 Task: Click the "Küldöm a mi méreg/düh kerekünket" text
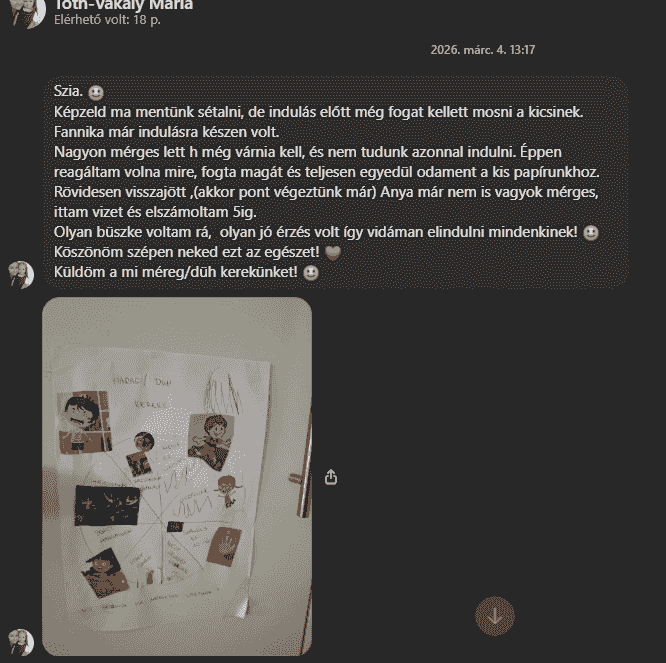pos(176,272)
